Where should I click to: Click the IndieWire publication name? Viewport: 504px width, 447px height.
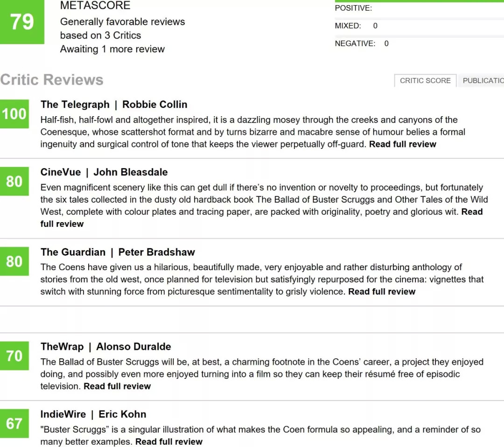coord(63,414)
